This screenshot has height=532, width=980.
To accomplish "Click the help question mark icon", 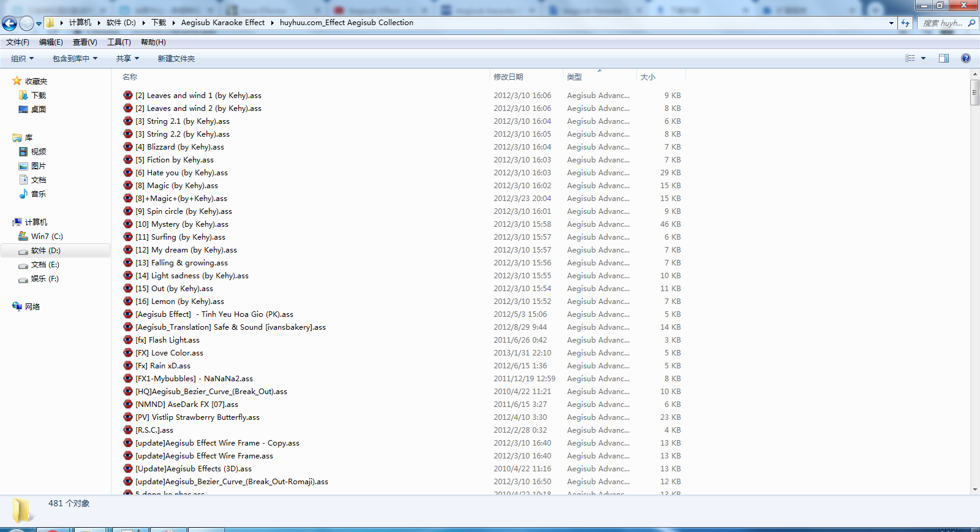I will point(966,58).
